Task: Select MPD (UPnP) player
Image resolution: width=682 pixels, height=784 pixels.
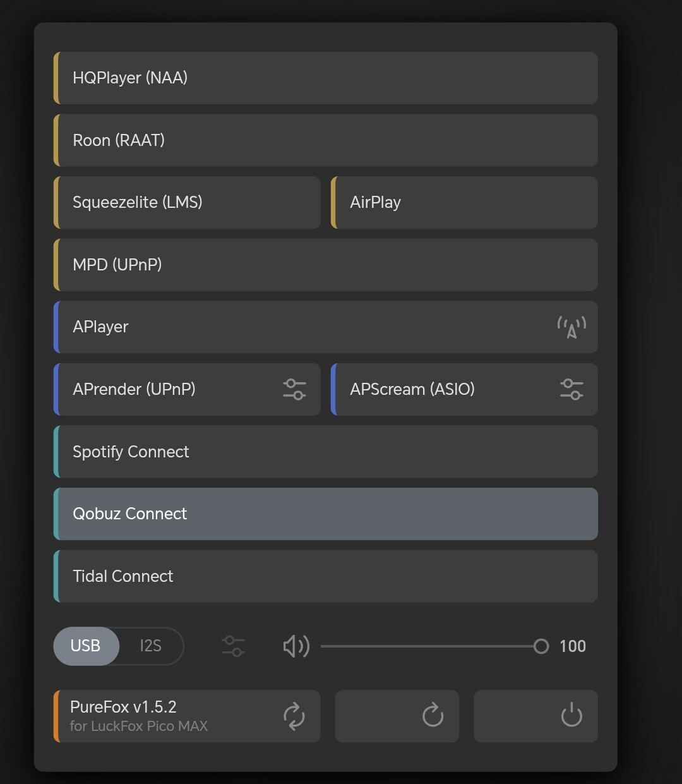Action: [325, 265]
